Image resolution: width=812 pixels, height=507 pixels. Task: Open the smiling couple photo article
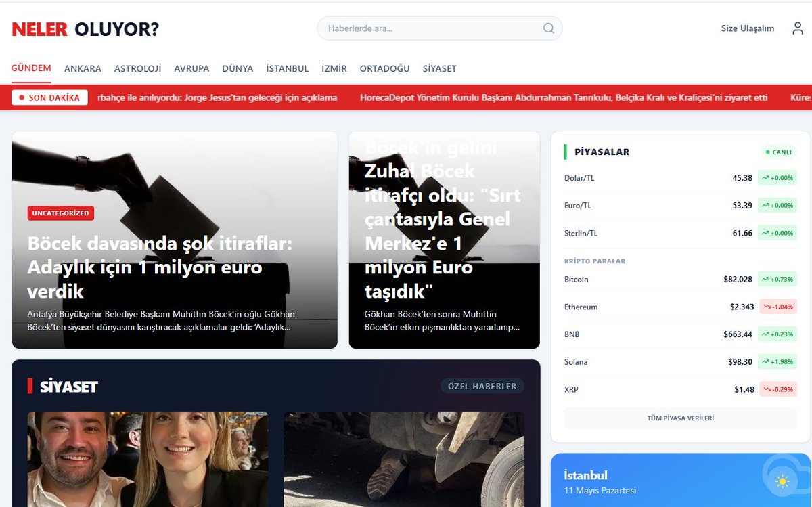[148, 459]
